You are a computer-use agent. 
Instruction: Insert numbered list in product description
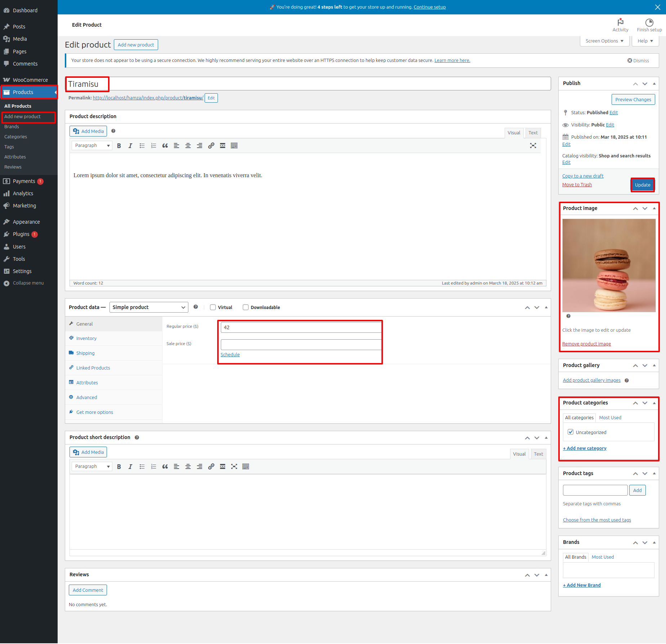(x=153, y=146)
